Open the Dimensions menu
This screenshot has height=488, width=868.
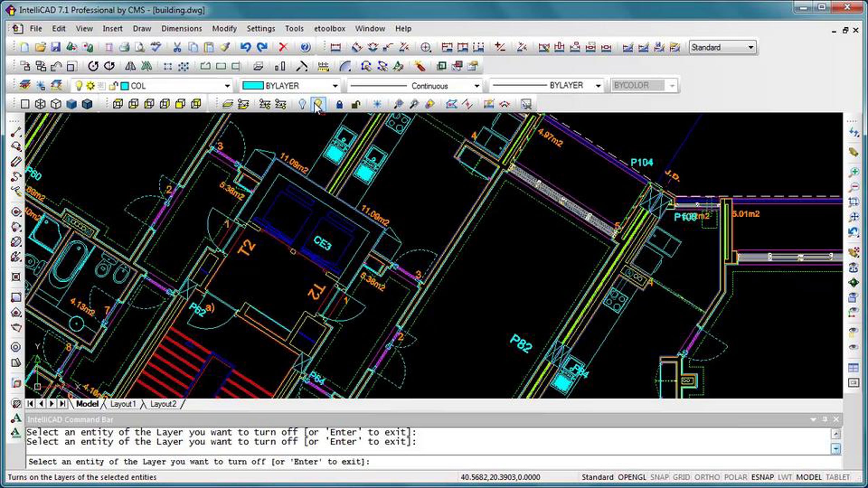[181, 29]
